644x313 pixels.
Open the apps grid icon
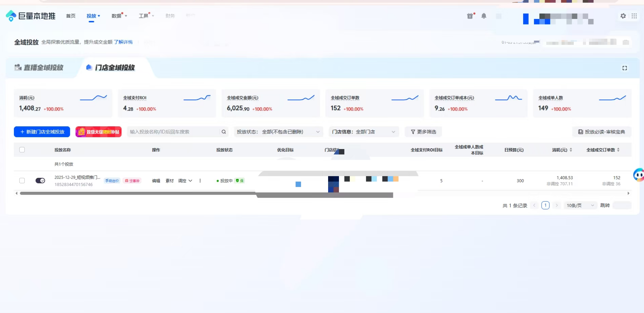634,16
